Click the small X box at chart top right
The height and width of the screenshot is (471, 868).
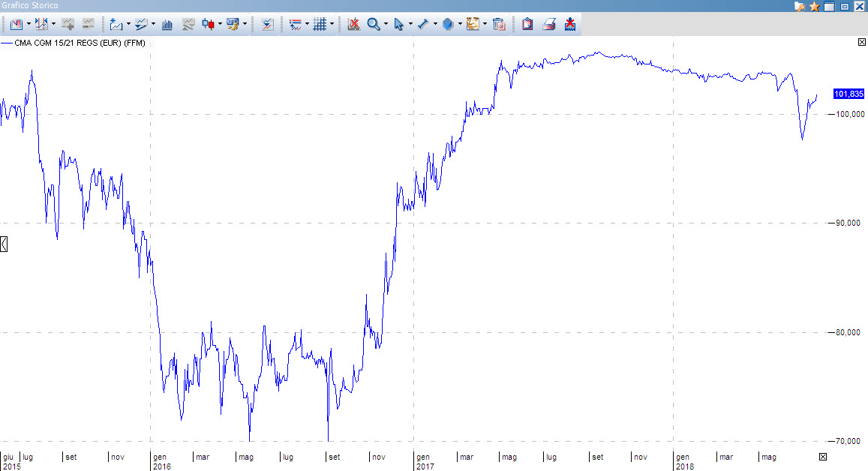pyautogui.click(x=862, y=42)
